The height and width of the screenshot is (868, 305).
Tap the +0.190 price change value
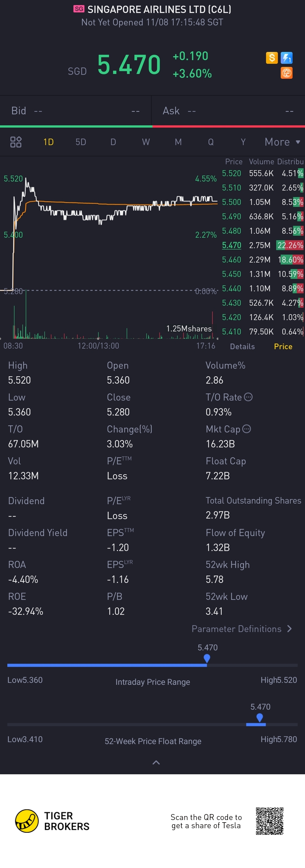click(190, 56)
